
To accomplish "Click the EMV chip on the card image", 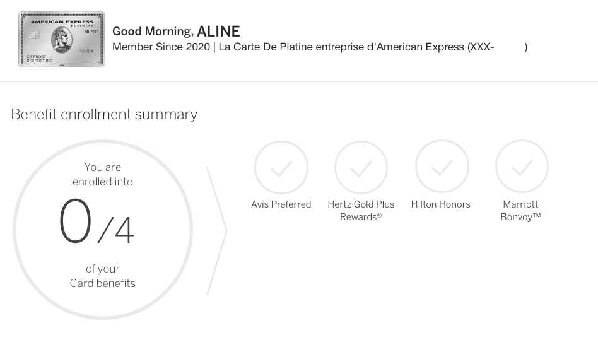I will 34,35.
